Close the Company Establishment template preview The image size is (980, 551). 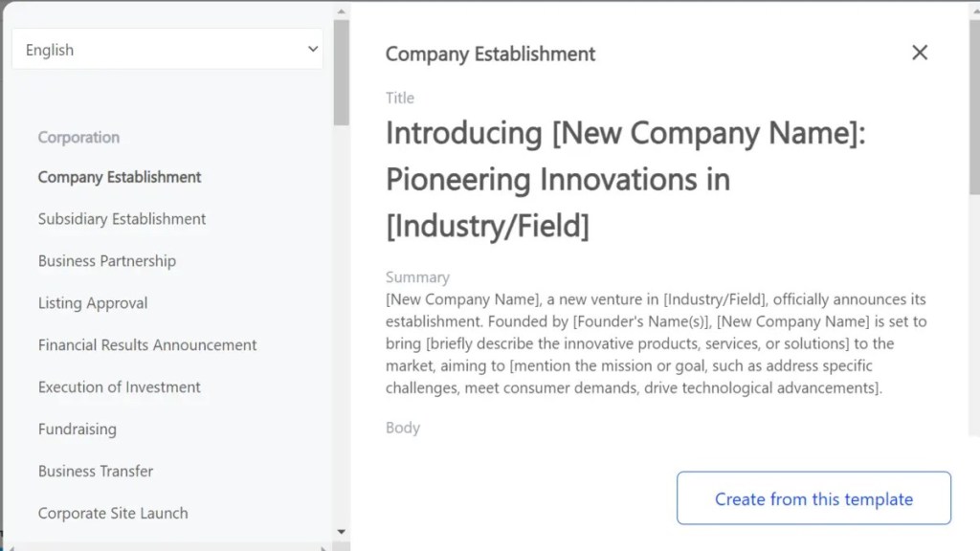point(920,53)
